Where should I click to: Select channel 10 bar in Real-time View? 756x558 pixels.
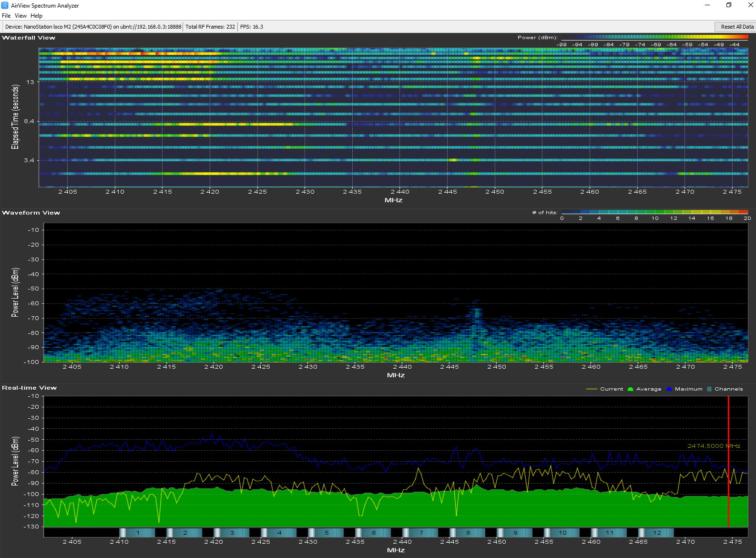pyautogui.click(x=562, y=533)
